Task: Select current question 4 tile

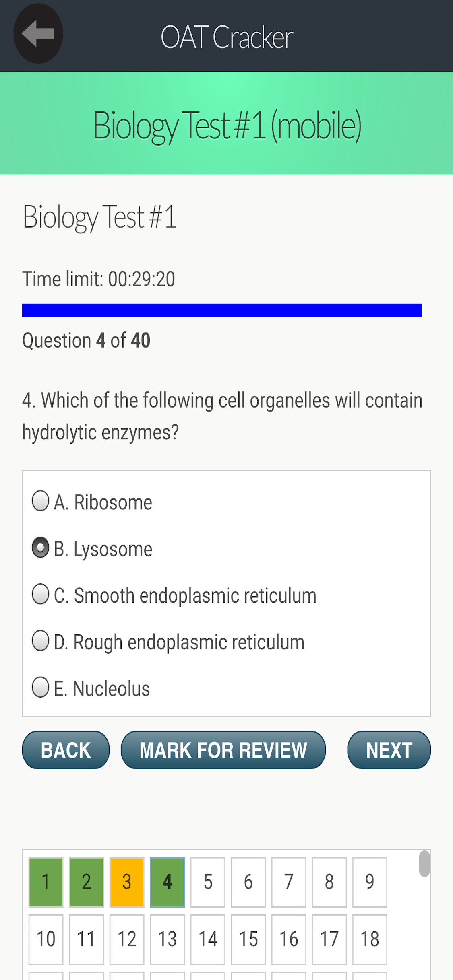Action: tap(168, 882)
